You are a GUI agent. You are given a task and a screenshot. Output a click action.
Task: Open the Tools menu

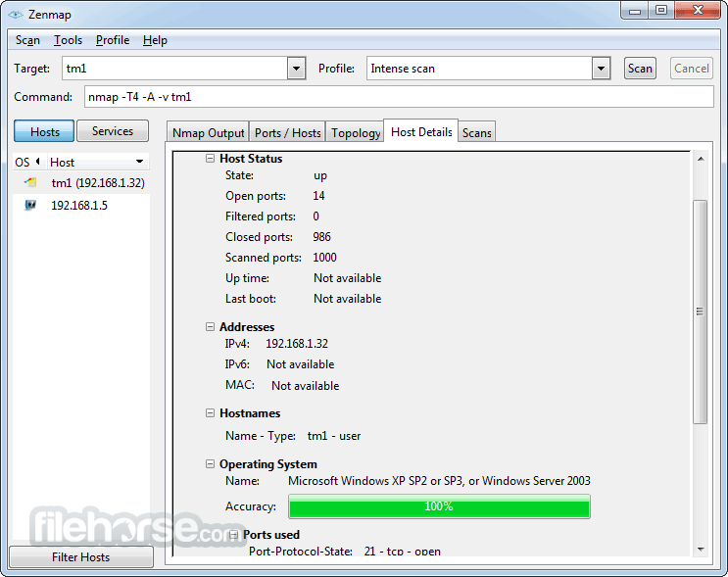pos(68,40)
